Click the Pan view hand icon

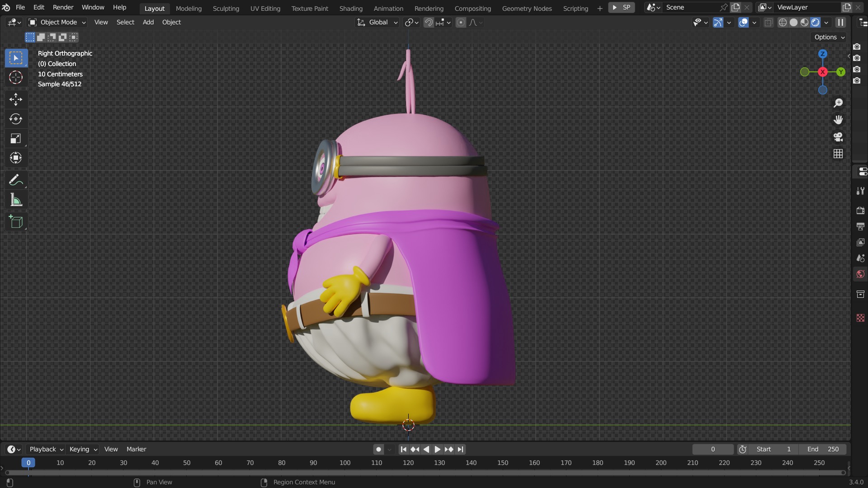click(x=838, y=120)
